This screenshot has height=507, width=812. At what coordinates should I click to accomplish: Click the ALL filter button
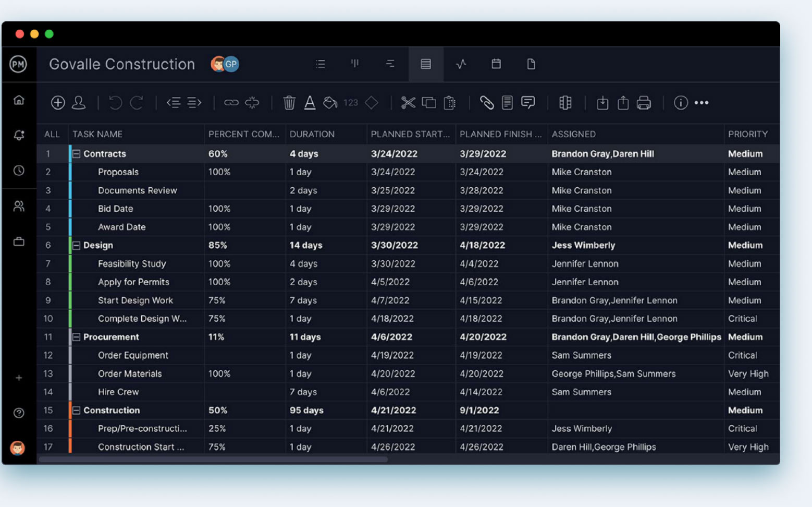tap(52, 134)
